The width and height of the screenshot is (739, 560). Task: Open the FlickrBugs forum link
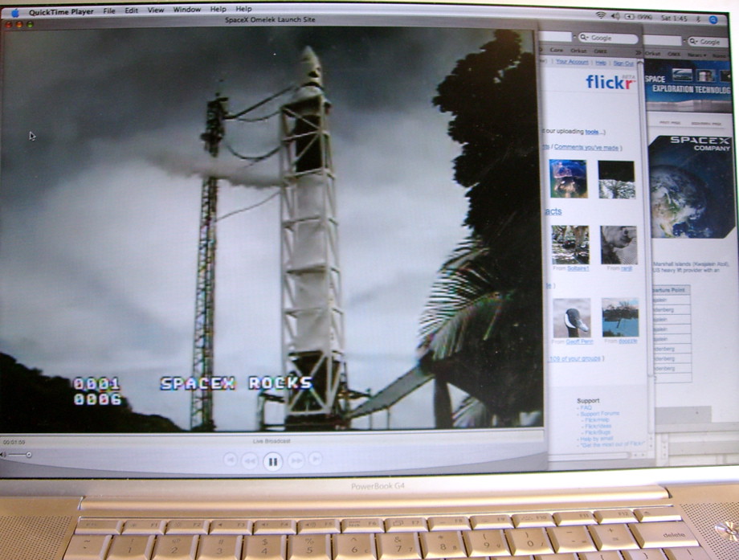point(597,431)
